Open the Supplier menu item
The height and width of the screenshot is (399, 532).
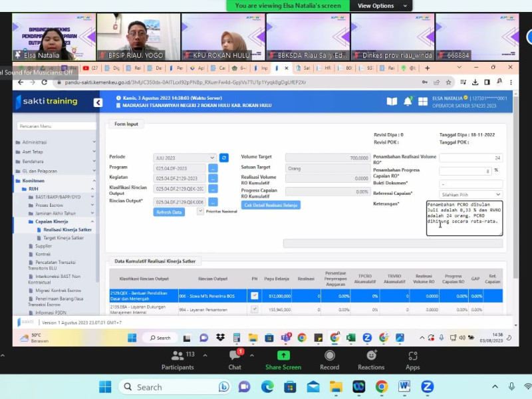[43, 246]
